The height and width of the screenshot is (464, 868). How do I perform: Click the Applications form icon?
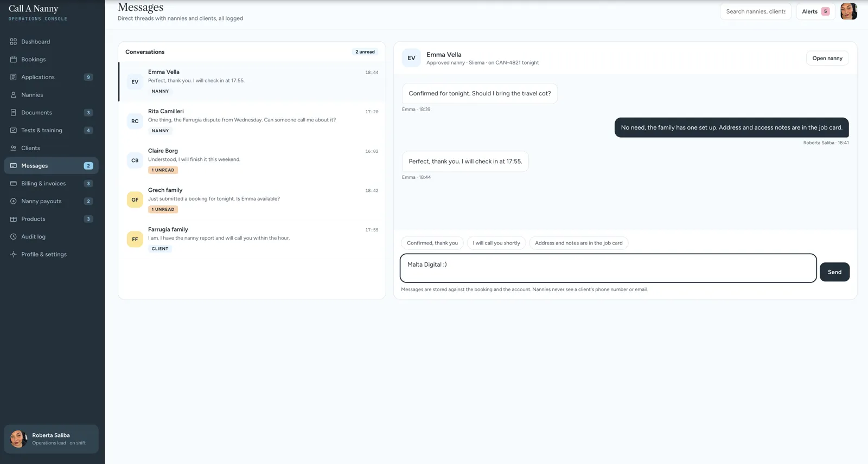tap(14, 77)
